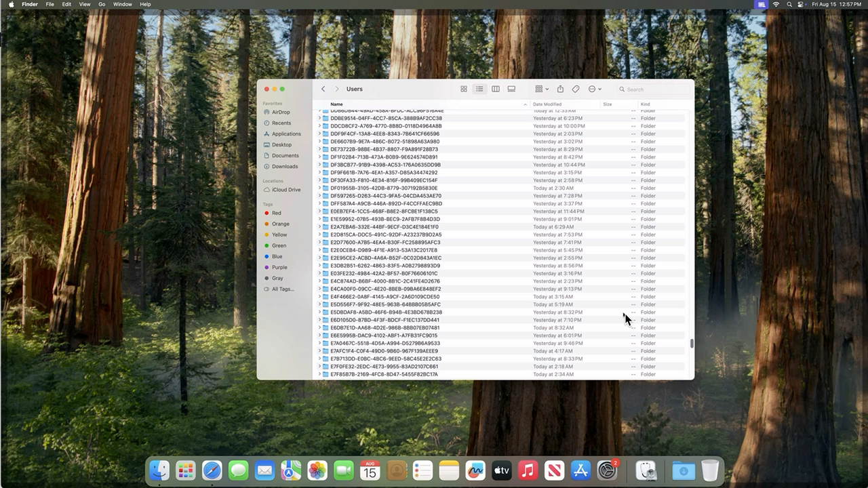Viewport: 868px width, 488px height.
Task: Open the Group By dropdown
Action: (542, 89)
